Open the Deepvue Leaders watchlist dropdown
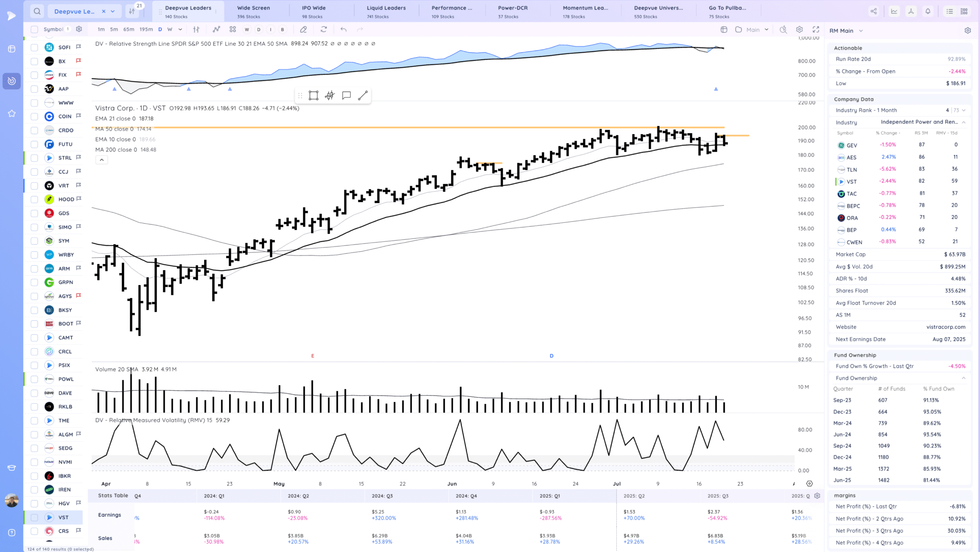This screenshot has height=552, width=980. coord(113,11)
